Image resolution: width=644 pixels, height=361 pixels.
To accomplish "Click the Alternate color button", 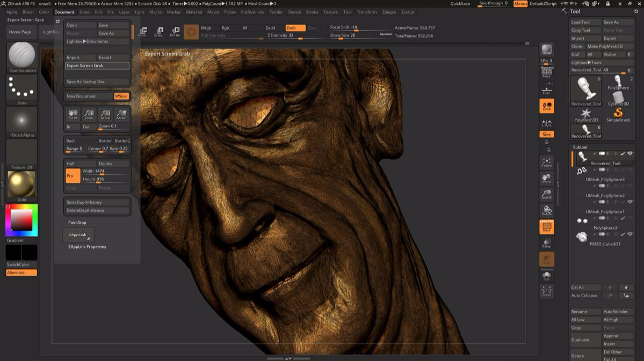I will (21, 272).
